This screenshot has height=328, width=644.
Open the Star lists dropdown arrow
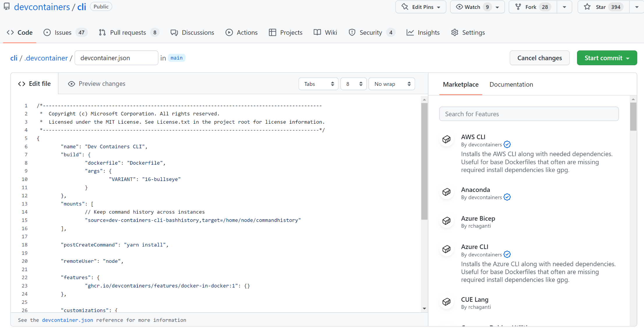[637, 7]
